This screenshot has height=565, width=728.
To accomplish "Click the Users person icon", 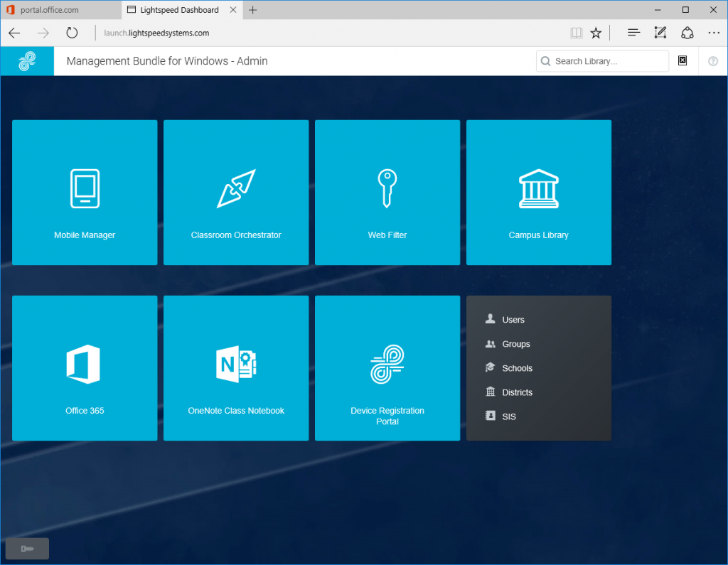I will coord(491,318).
